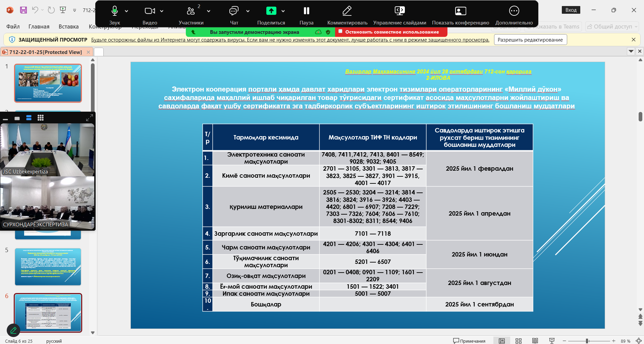Switch to Normal view in status bar
644x344 pixels.
click(x=502, y=341)
